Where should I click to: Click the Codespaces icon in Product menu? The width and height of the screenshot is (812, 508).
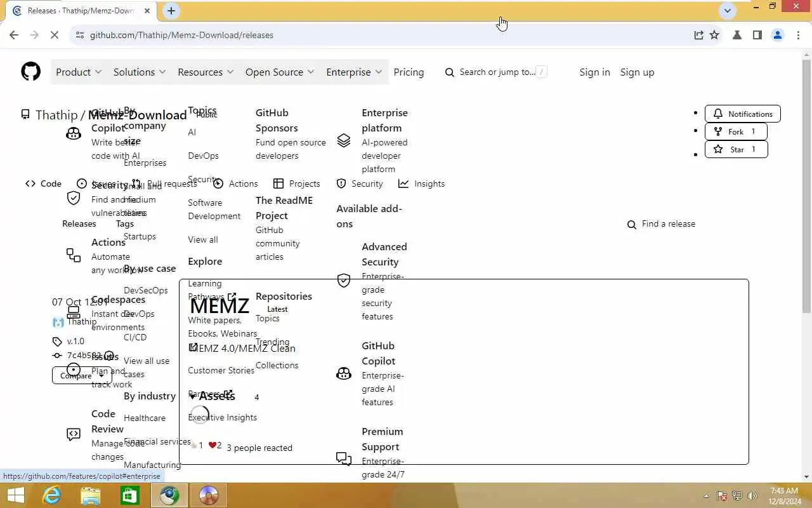[74, 312]
